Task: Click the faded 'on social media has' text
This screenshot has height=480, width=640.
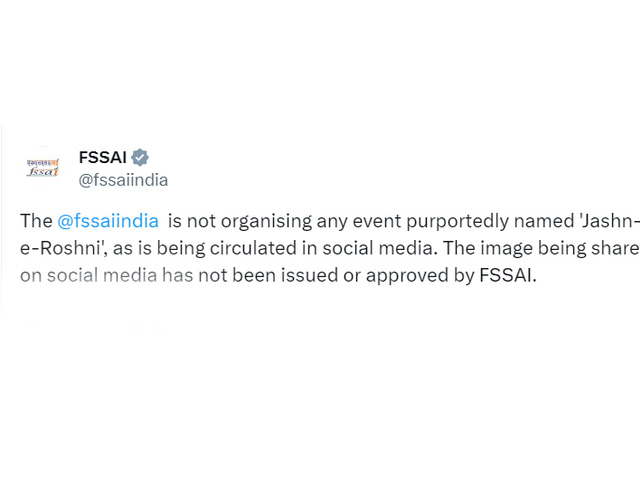Action: pos(107,276)
